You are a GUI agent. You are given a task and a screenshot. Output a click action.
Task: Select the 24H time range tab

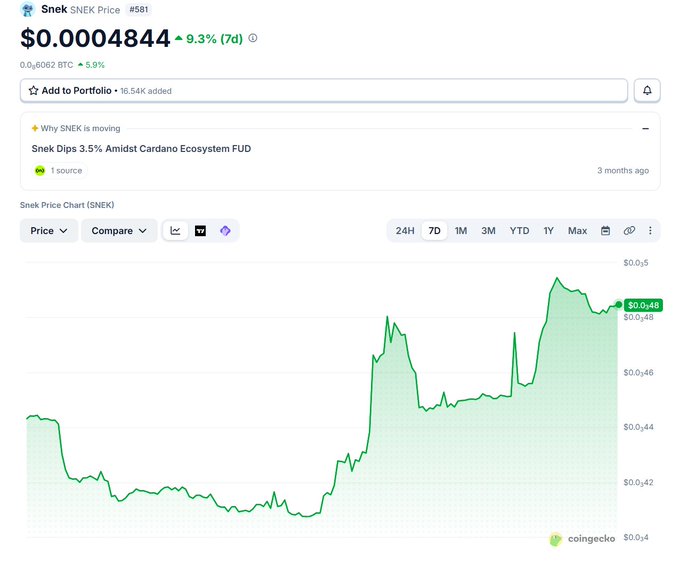pyautogui.click(x=405, y=231)
